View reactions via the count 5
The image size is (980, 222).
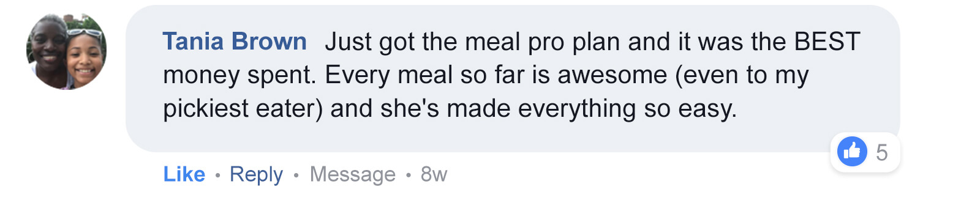(x=881, y=152)
